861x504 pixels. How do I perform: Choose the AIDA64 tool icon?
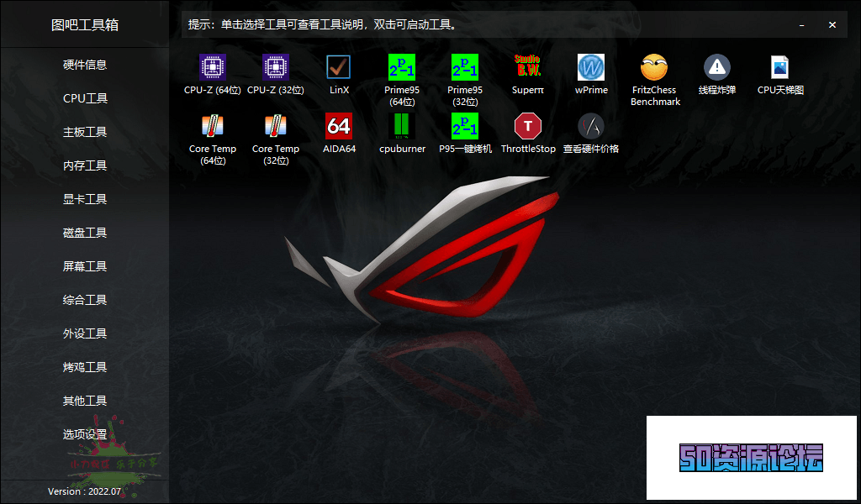point(339,126)
